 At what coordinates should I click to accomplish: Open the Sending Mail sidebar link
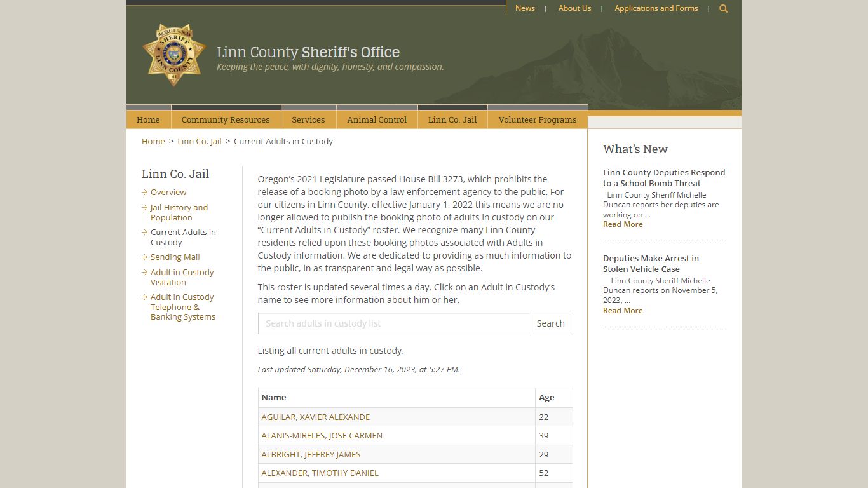click(175, 257)
